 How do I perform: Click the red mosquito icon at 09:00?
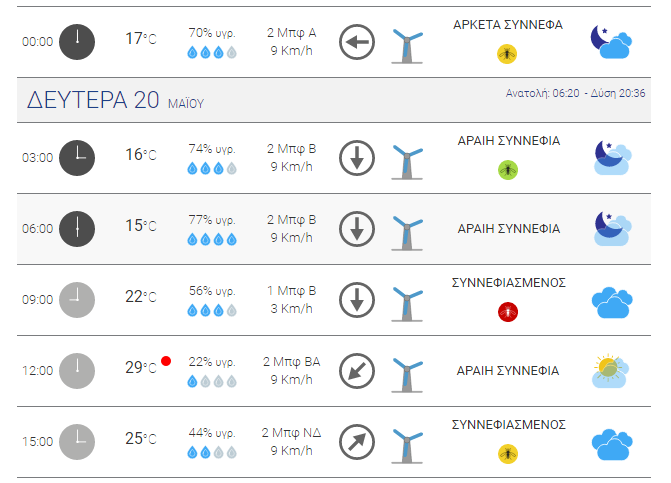coord(508,312)
